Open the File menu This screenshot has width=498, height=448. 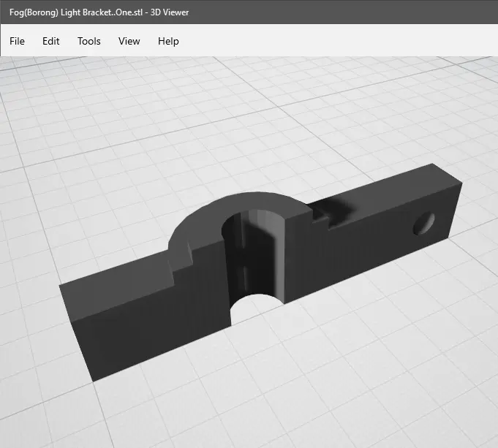click(x=17, y=41)
